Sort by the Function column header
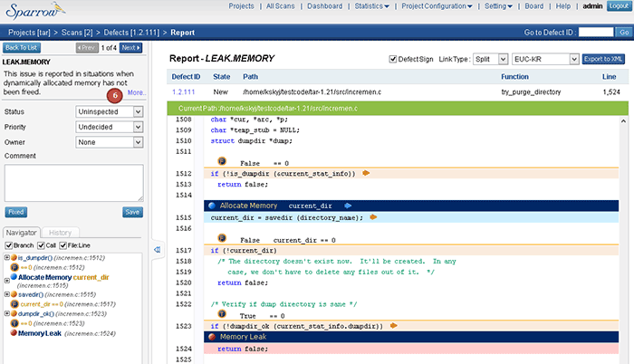This screenshot has height=364, width=634. tap(514, 76)
